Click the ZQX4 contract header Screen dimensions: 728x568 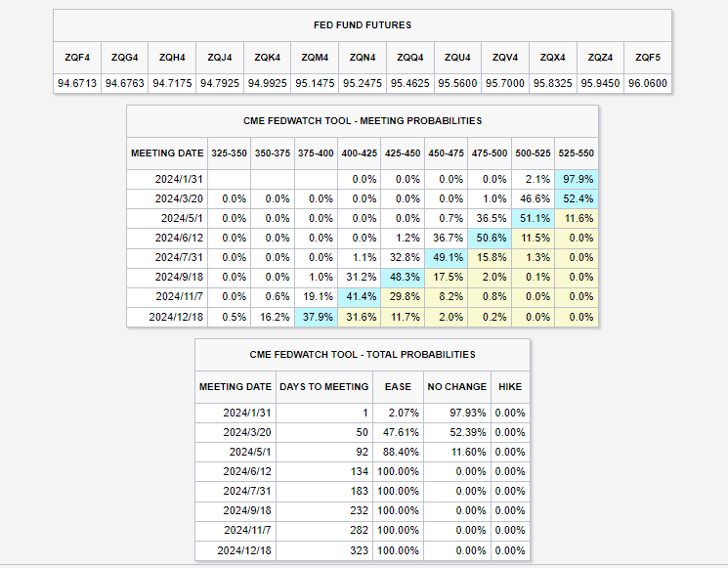tap(553, 58)
